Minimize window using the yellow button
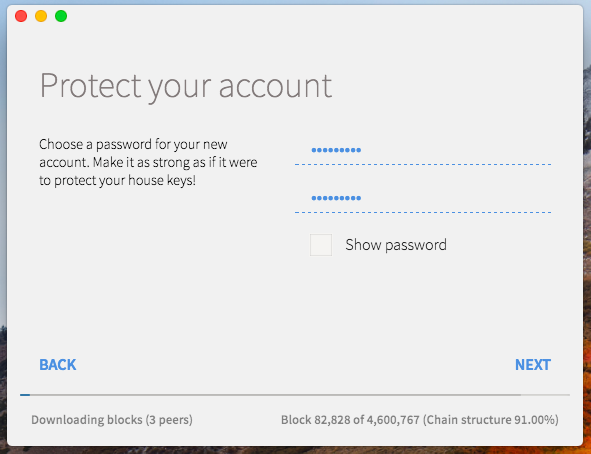The image size is (591, 454). click(41, 16)
